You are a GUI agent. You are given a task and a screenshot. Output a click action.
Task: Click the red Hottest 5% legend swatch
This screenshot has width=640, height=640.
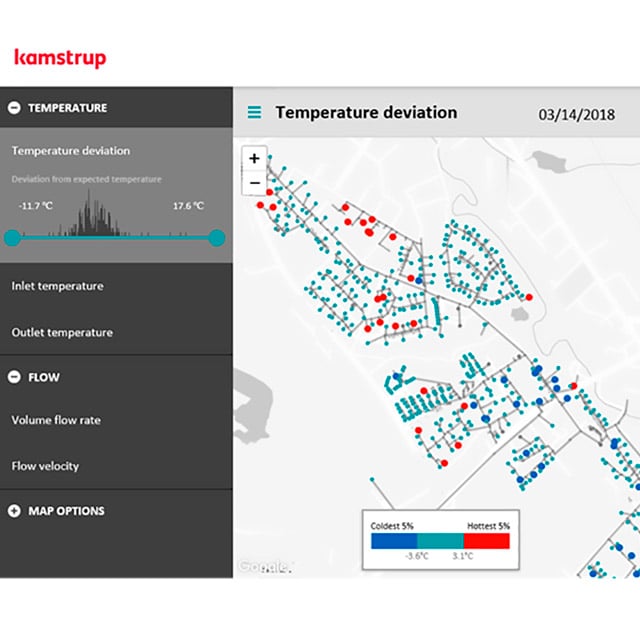pos(486,540)
